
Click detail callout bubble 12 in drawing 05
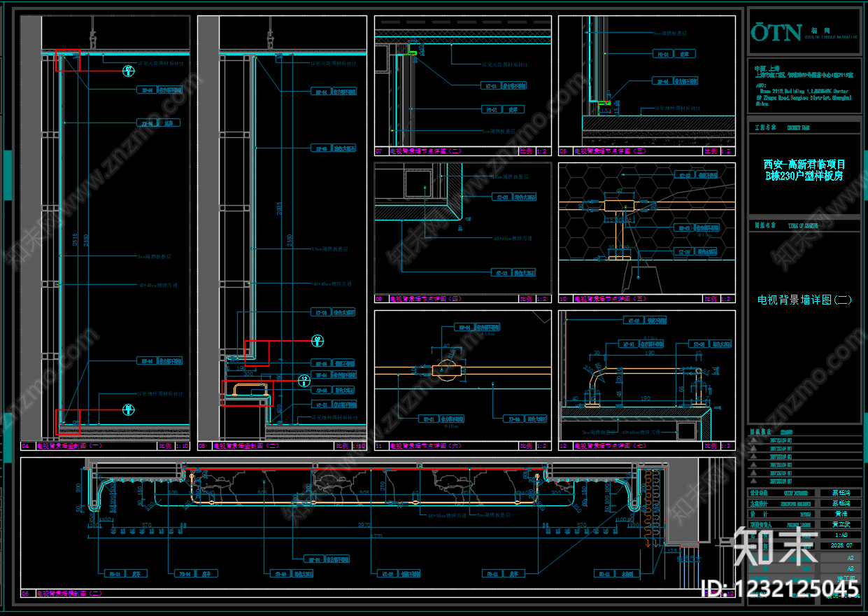(x=304, y=380)
